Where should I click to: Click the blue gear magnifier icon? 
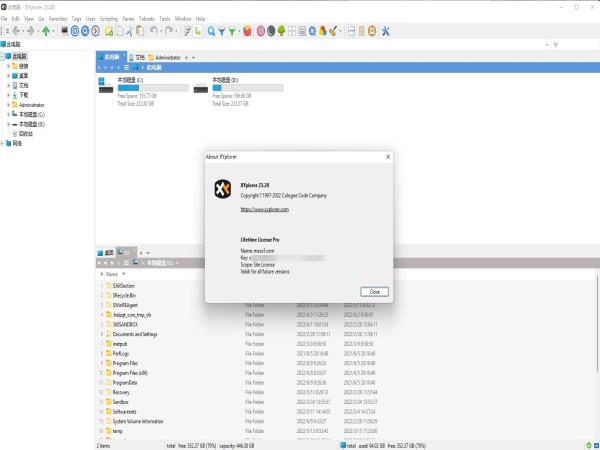(x=313, y=31)
